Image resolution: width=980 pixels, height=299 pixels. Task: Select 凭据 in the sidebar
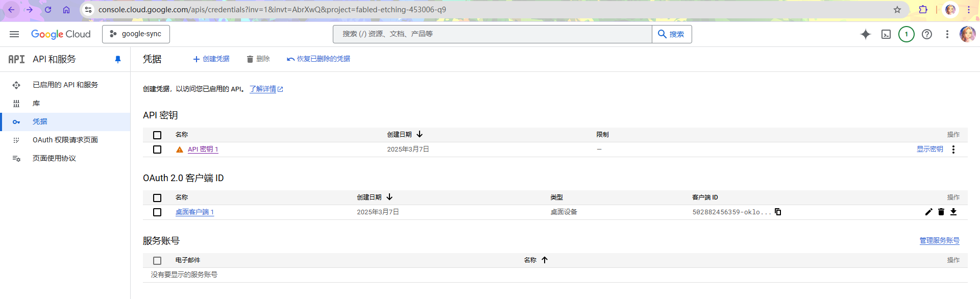[x=65, y=121]
